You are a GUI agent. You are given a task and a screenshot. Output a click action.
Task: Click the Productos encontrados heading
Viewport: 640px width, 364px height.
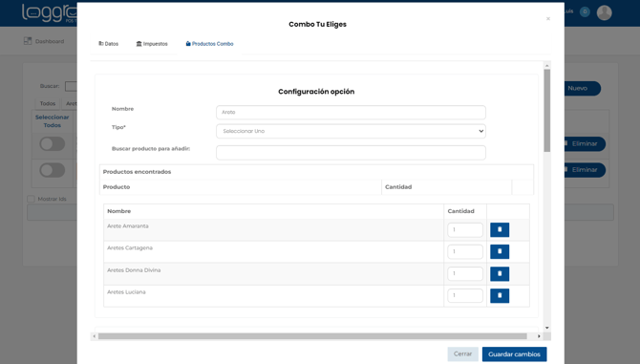coord(137,172)
